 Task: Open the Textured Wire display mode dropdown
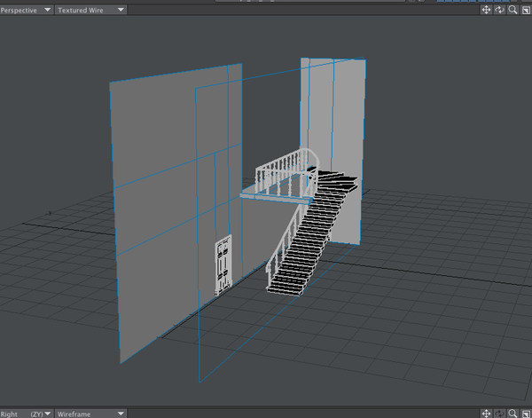pyautogui.click(x=91, y=10)
